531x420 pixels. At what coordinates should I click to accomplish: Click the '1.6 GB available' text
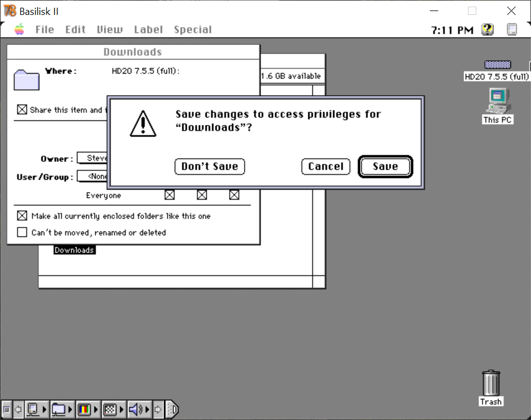click(291, 76)
